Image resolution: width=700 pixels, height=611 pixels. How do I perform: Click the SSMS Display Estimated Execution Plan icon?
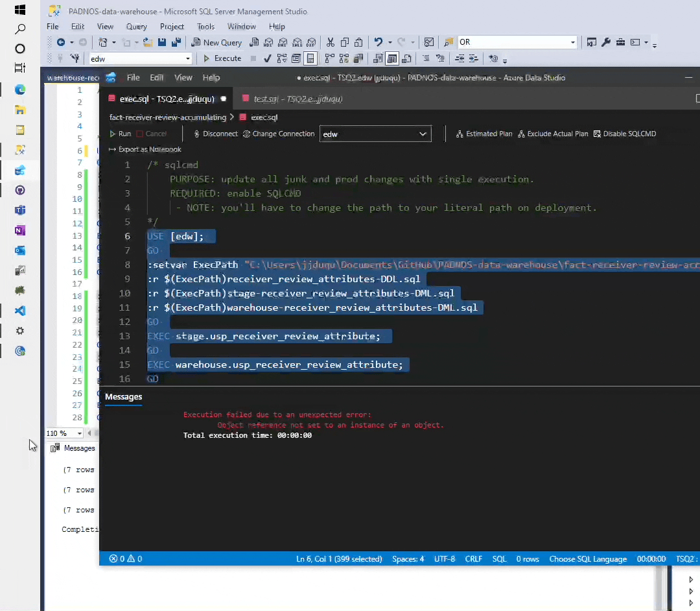pos(282,58)
